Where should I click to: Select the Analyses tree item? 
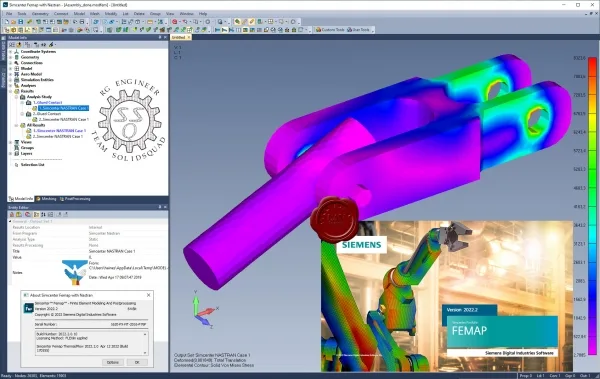28,86
